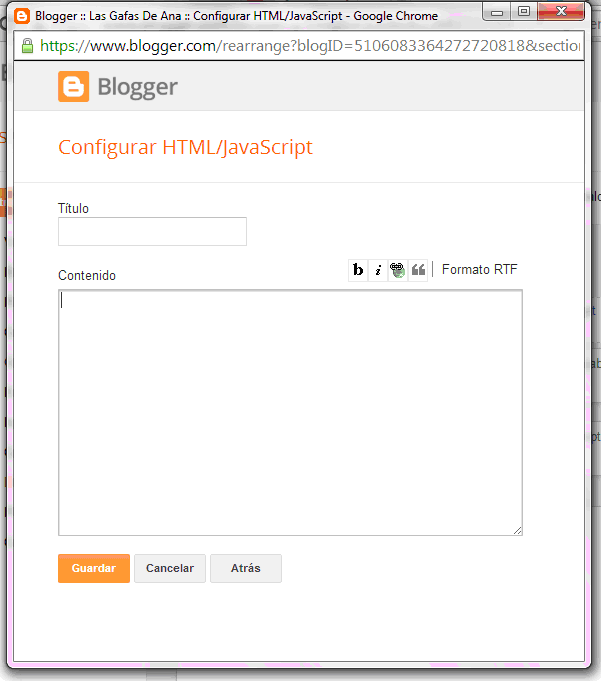Apply bold with the b icon

(358, 270)
